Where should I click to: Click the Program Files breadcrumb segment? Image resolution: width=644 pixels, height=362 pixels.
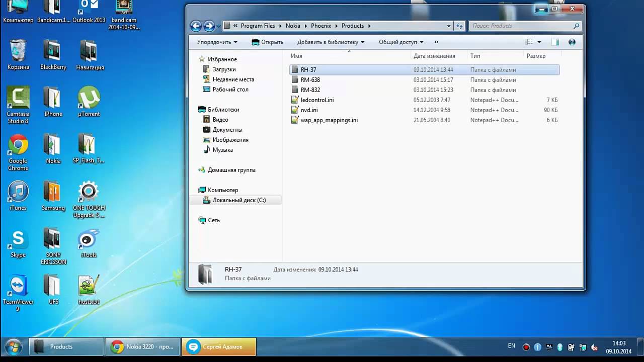[x=258, y=26]
